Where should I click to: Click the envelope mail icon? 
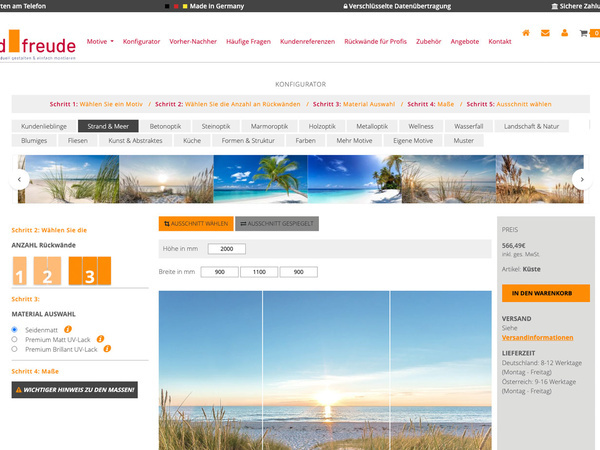(545, 33)
